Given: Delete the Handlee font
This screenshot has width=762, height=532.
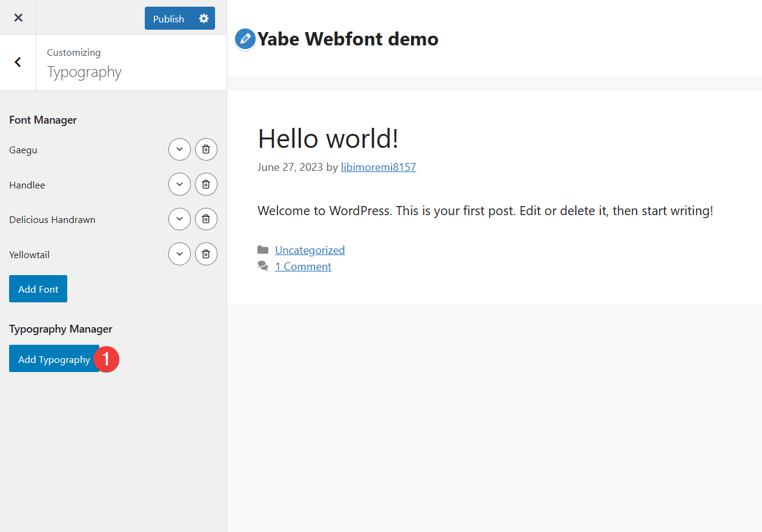Looking at the screenshot, I should [206, 185].
